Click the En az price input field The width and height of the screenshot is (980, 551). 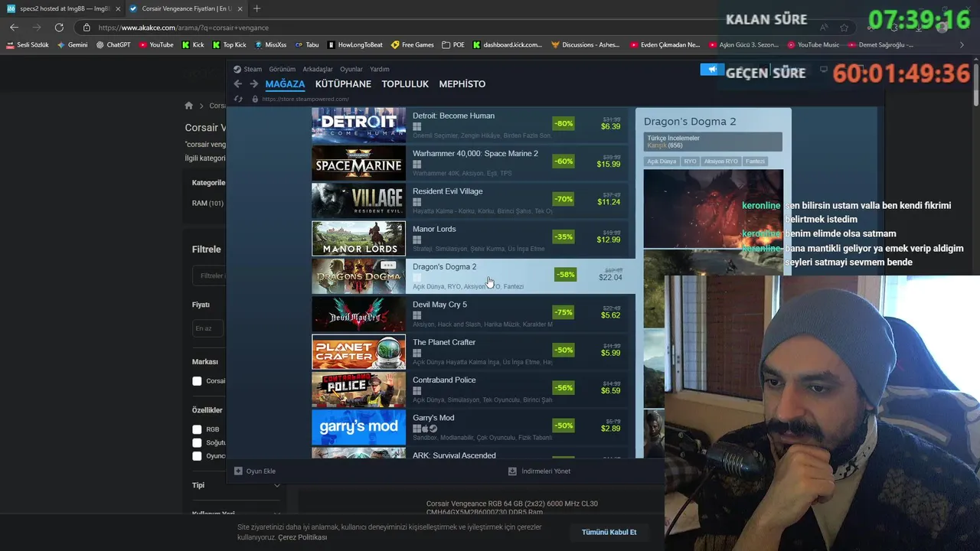click(x=207, y=328)
